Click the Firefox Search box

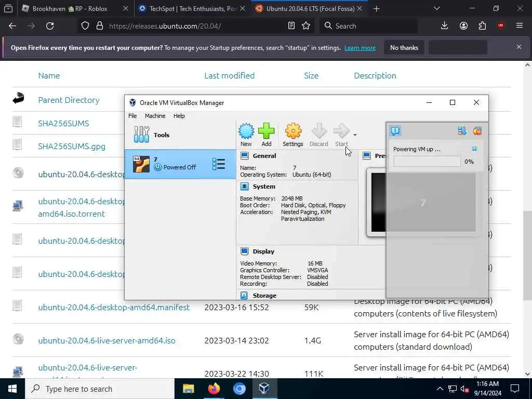pyautogui.click(x=369, y=26)
